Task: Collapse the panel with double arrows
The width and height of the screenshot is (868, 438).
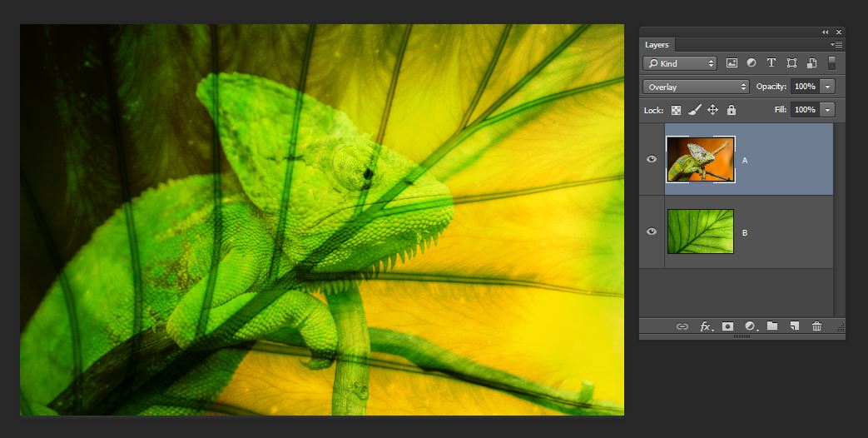Action: [x=826, y=32]
